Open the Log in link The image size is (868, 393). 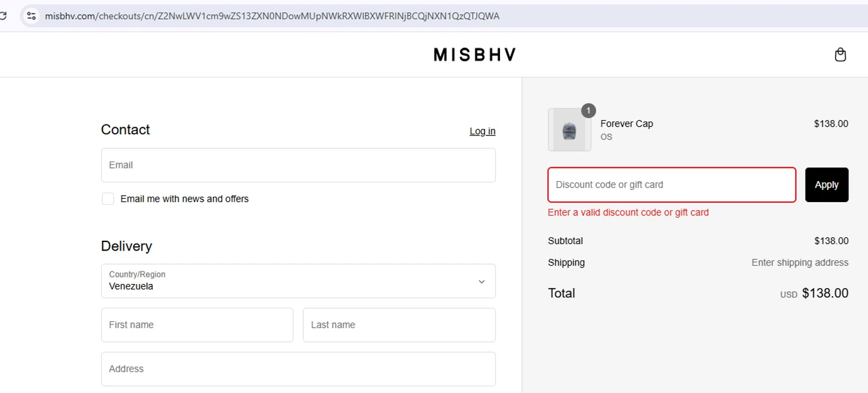(x=482, y=131)
